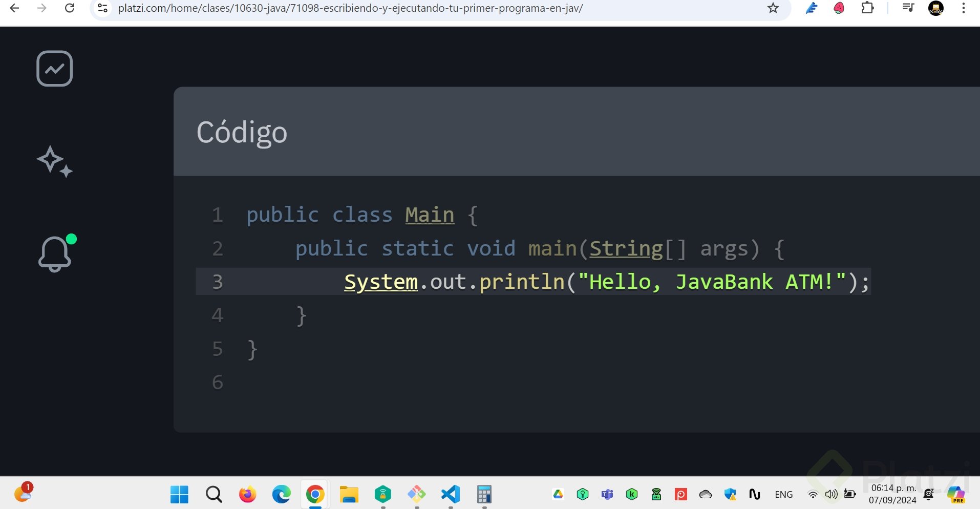View site information next to the URL

pos(102,8)
